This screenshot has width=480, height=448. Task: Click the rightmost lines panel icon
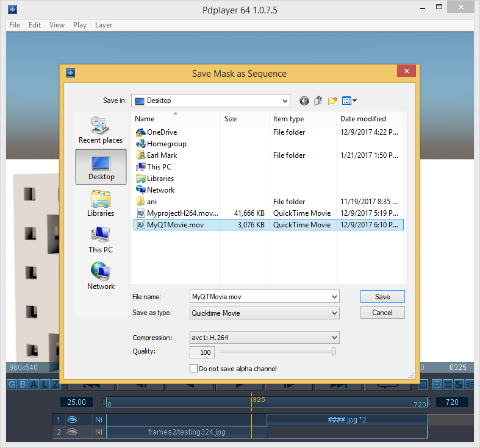pos(469,384)
